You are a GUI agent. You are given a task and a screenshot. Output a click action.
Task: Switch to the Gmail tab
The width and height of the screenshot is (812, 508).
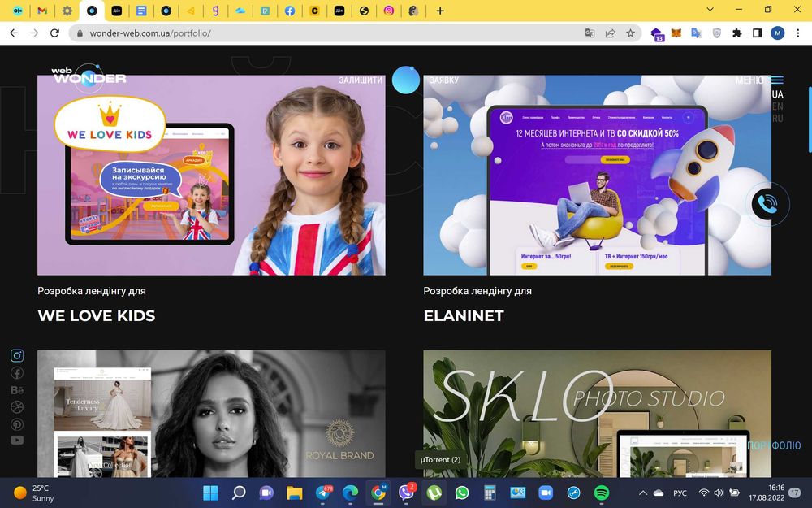tap(42, 11)
